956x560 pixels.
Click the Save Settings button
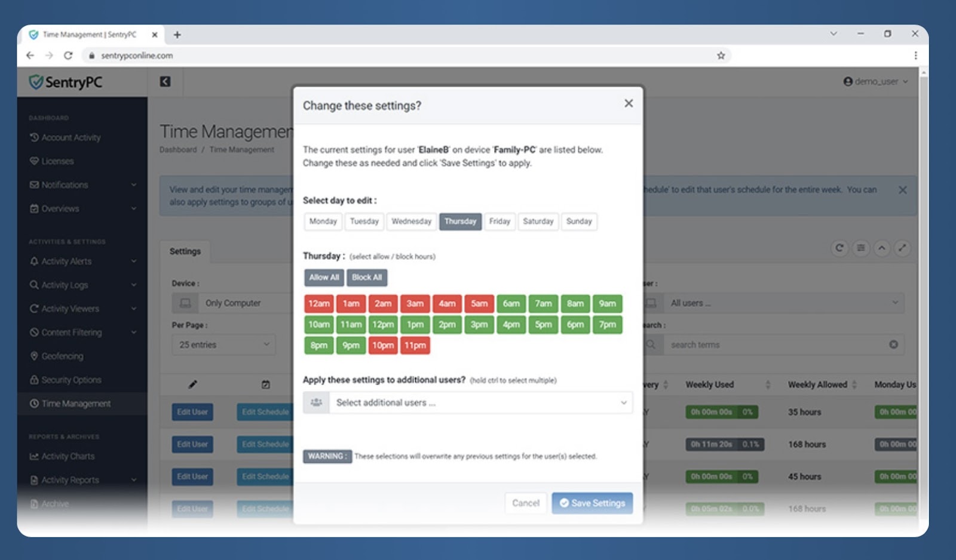coord(592,503)
